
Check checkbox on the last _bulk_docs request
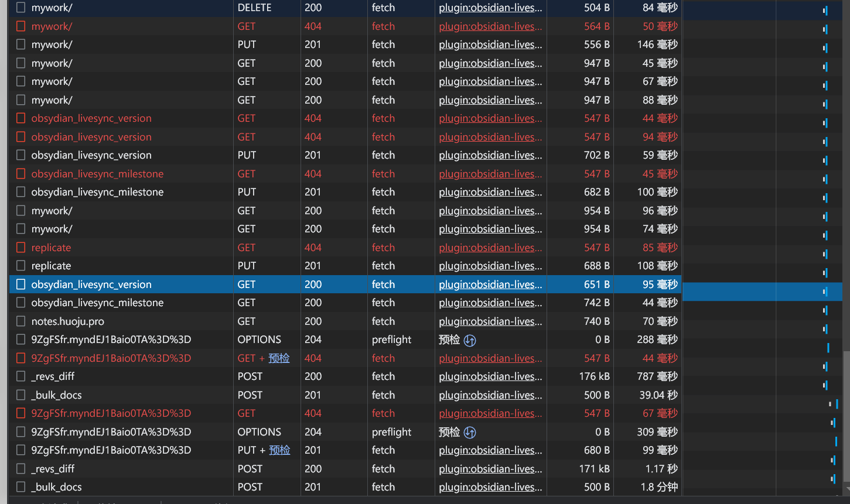click(x=21, y=486)
